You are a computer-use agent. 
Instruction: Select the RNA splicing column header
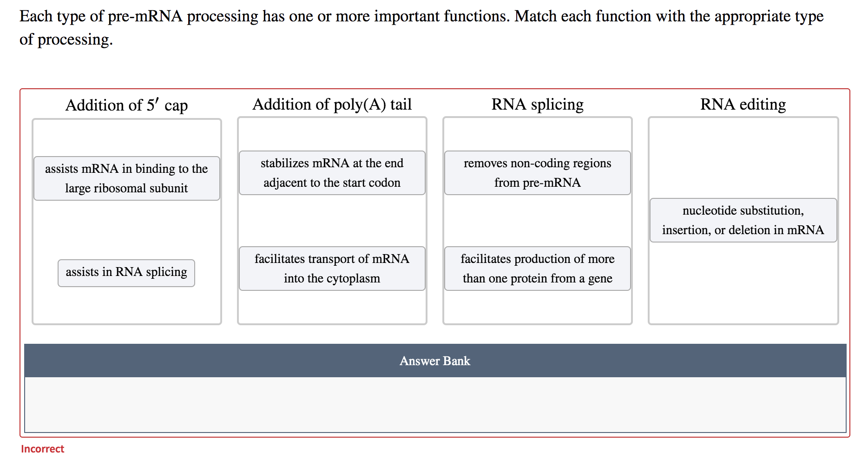[537, 104]
